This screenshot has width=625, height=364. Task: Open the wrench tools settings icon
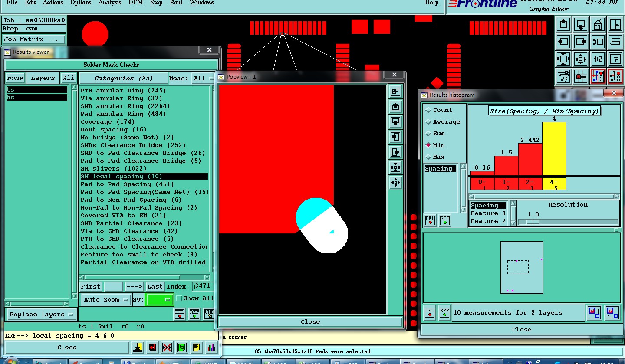tap(563, 76)
